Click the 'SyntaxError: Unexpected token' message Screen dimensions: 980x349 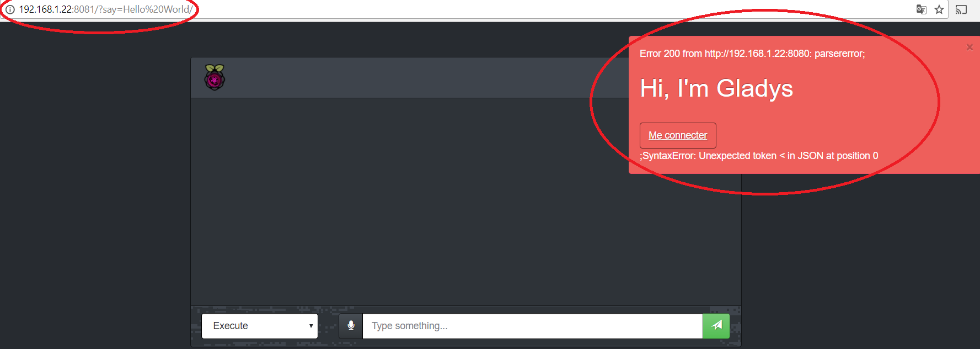[759, 156]
